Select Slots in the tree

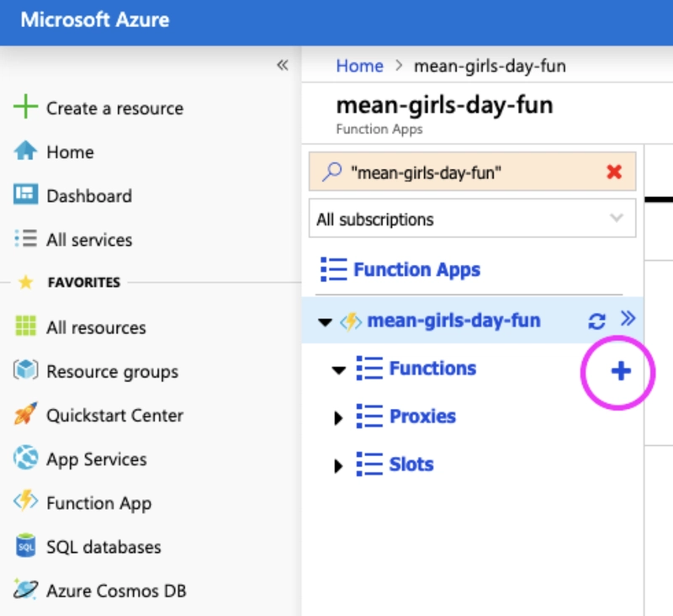411,465
